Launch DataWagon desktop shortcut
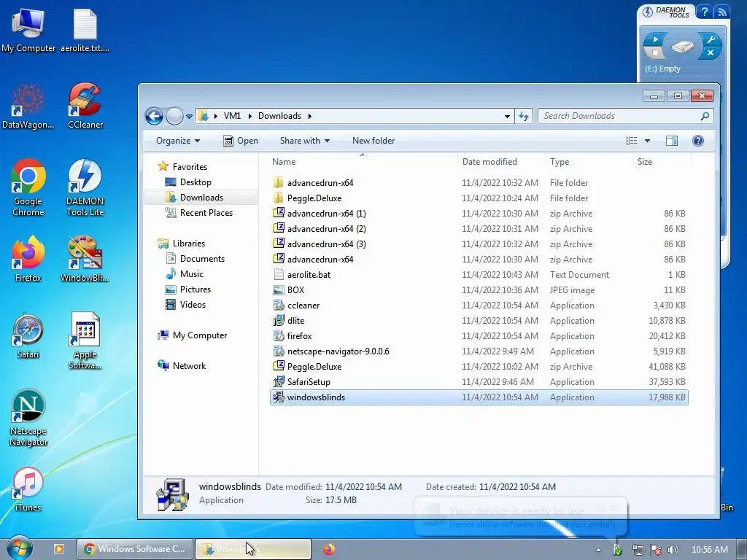This screenshot has width=747, height=560. tap(28, 106)
